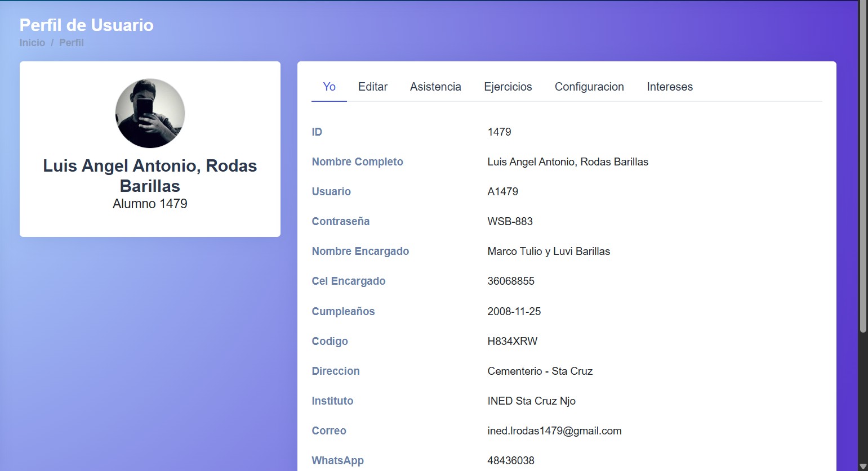Click the scroll-down arrow on the scrollbar
The width and height of the screenshot is (868, 471).
862,466
